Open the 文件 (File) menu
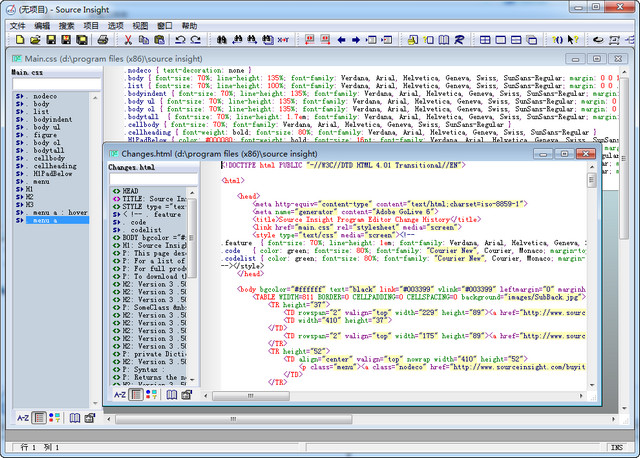Screen dimensions: 640x458 coord(17,25)
